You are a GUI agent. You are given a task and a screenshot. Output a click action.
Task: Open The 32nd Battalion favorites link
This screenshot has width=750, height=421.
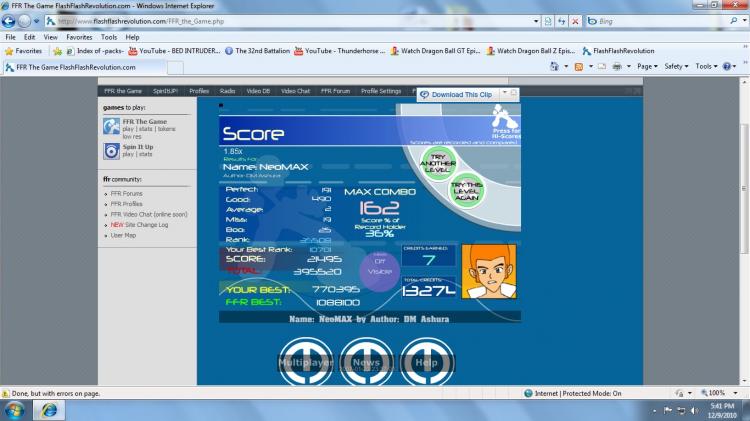(257, 51)
